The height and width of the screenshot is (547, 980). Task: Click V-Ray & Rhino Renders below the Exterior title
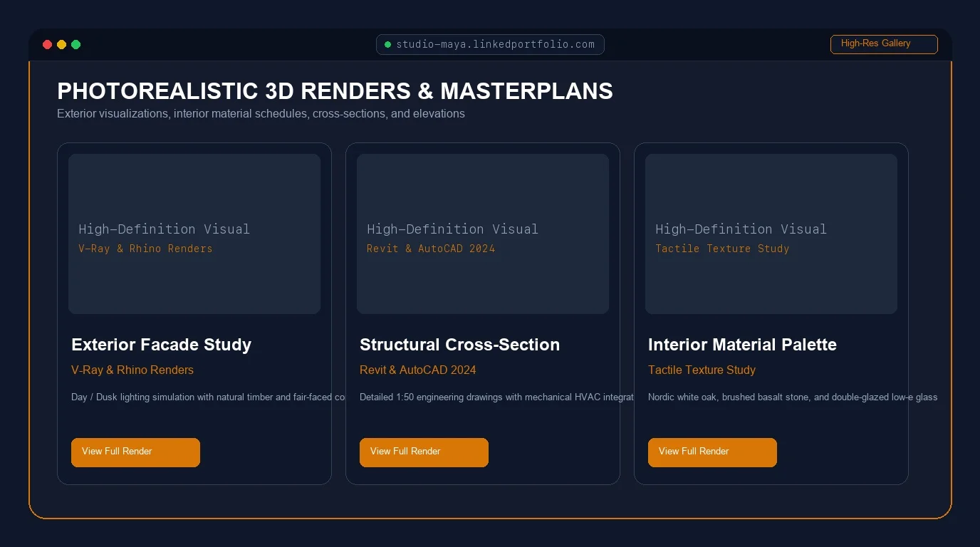tap(132, 370)
